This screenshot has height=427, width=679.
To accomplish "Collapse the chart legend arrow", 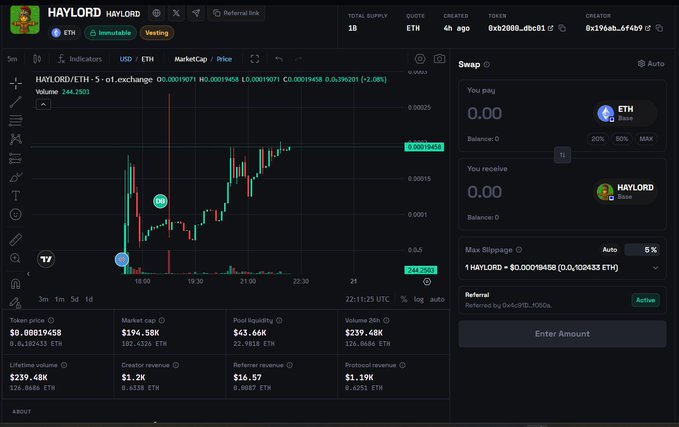I will click(x=43, y=104).
